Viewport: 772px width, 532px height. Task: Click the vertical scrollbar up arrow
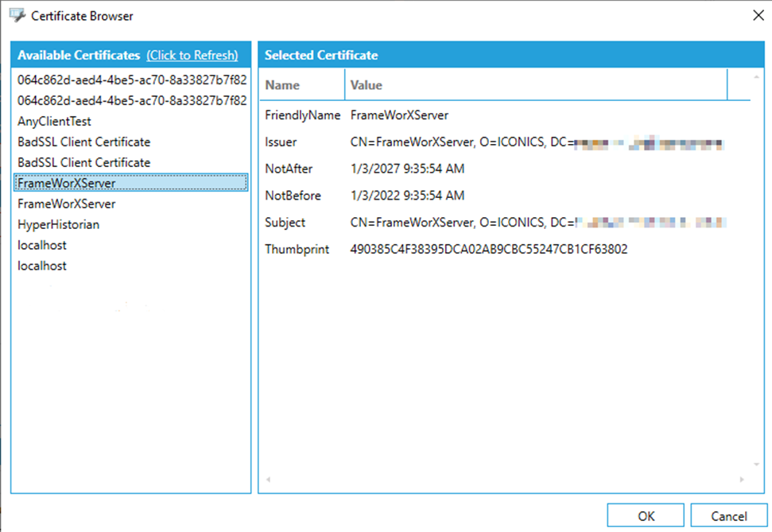pos(756,77)
